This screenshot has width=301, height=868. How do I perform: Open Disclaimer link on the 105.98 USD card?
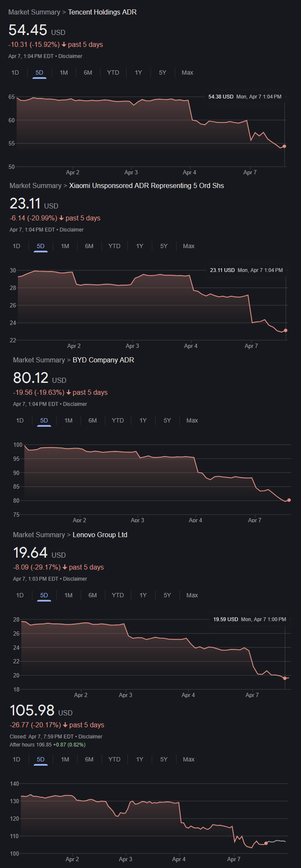point(90,737)
